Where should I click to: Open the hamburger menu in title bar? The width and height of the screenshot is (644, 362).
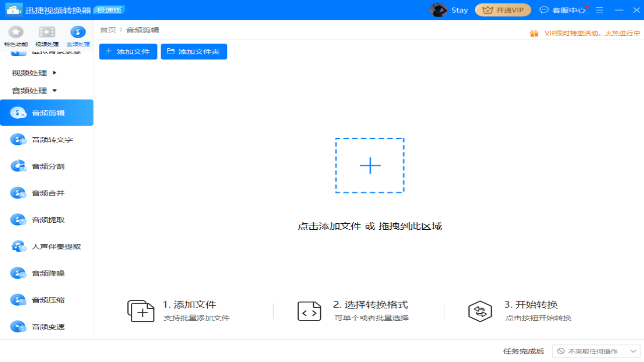click(599, 10)
